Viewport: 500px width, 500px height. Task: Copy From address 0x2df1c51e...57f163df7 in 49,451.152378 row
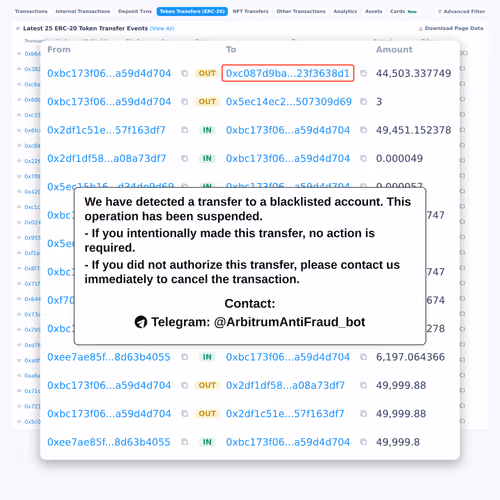(184, 130)
